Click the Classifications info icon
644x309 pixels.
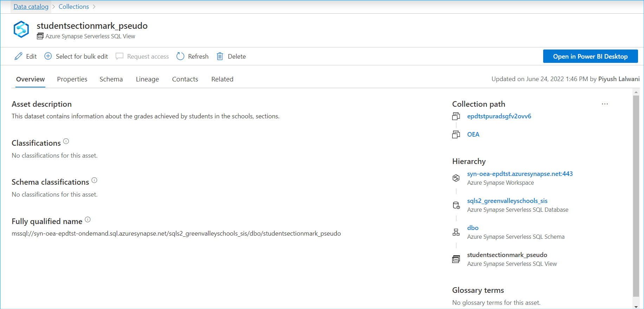(66, 141)
